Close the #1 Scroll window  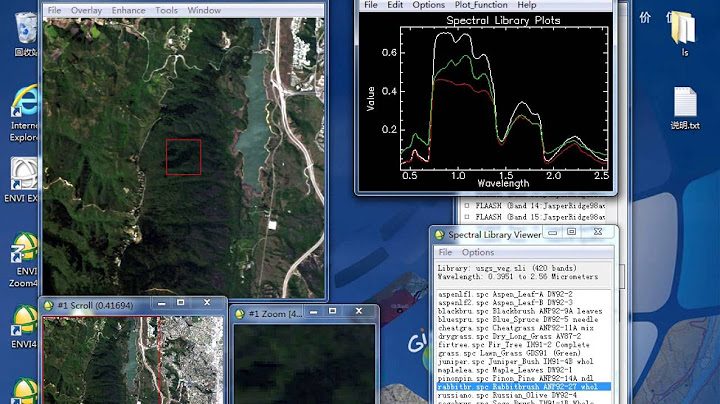(207, 303)
